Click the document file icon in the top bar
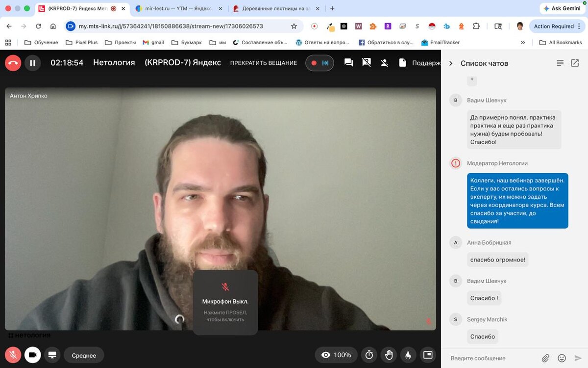This screenshot has height=368, width=588. pyautogui.click(x=402, y=63)
